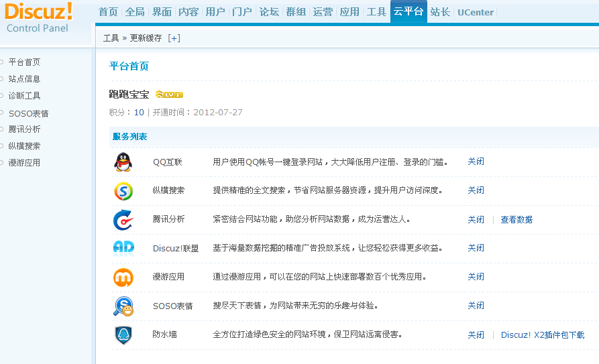This screenshot has height=364, width=599.
Task: Open the 界面 top menu
Action: click(x=162, y=12)
